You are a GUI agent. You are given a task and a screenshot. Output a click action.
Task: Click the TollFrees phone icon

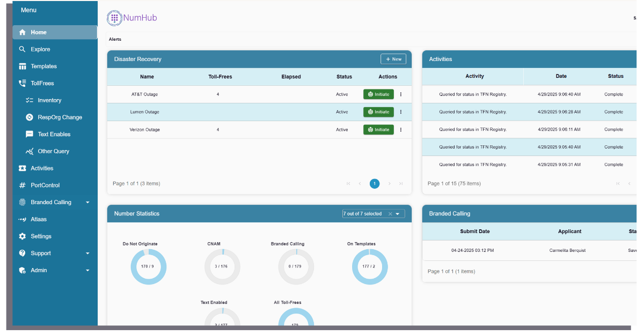click(x=22, y=83)
